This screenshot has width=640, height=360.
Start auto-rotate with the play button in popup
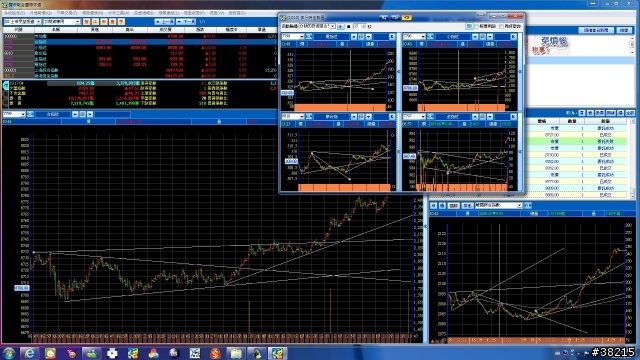click(341, 26)
